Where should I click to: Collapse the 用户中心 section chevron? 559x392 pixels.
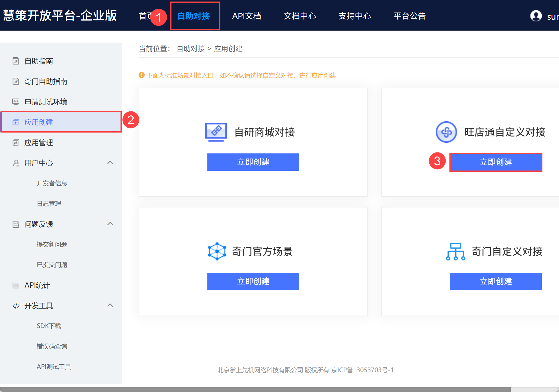(x=110, y=162)
